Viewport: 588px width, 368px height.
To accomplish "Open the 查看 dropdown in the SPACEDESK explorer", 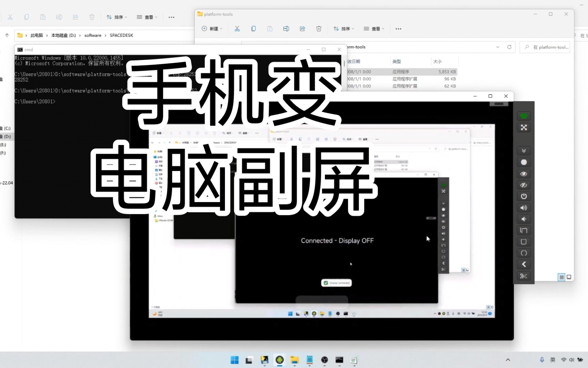I will (147, 17).
